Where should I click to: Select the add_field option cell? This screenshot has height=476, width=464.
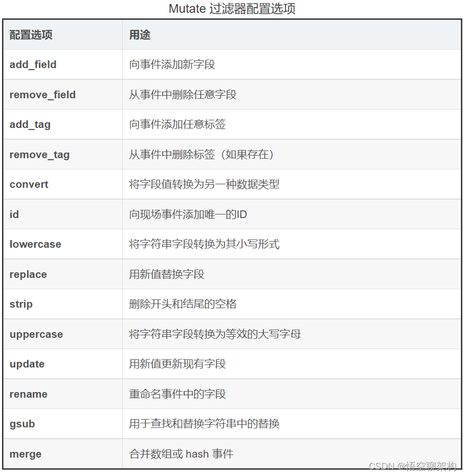click(33, 64)
